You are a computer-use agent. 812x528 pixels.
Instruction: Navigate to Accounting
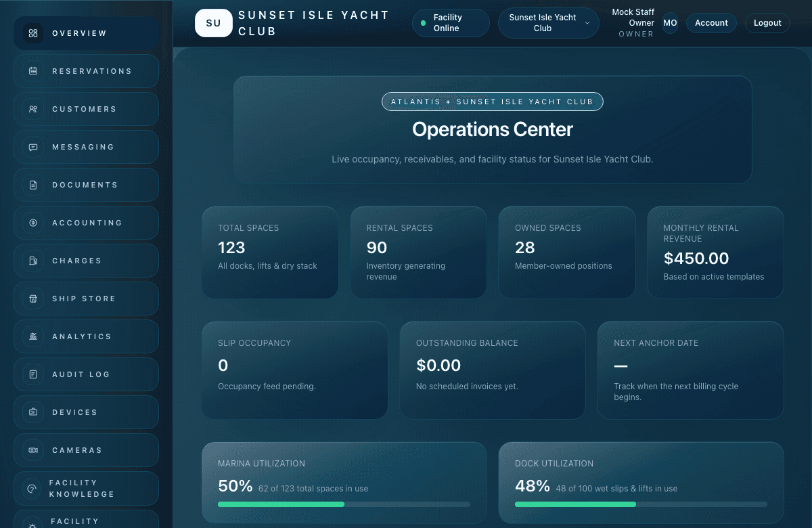coord(86,223)
